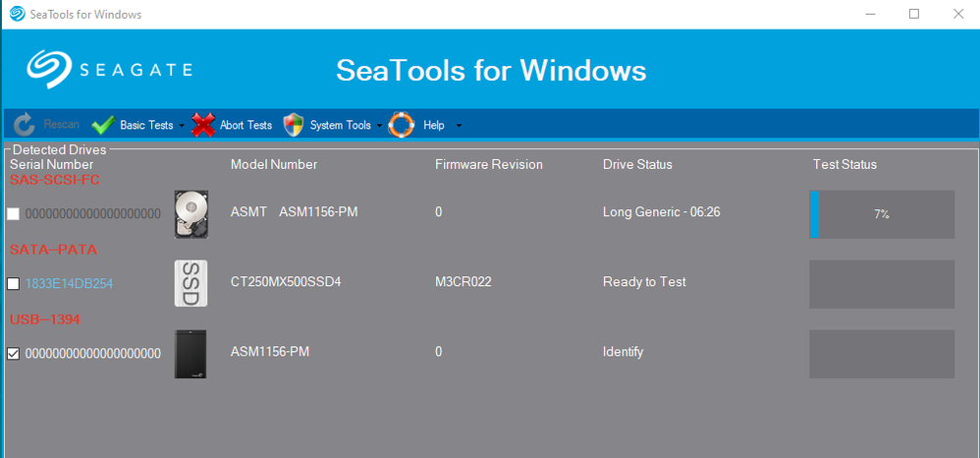This screenshot has width=980, height=458.
Task: Select the 1833E14DB254 drive checkbox
Action: coord(13,284)
